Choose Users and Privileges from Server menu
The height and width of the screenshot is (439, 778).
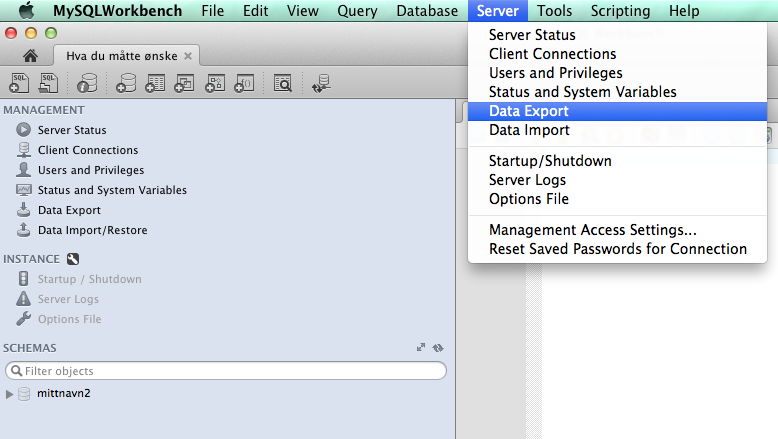click(x=617, y=73)
